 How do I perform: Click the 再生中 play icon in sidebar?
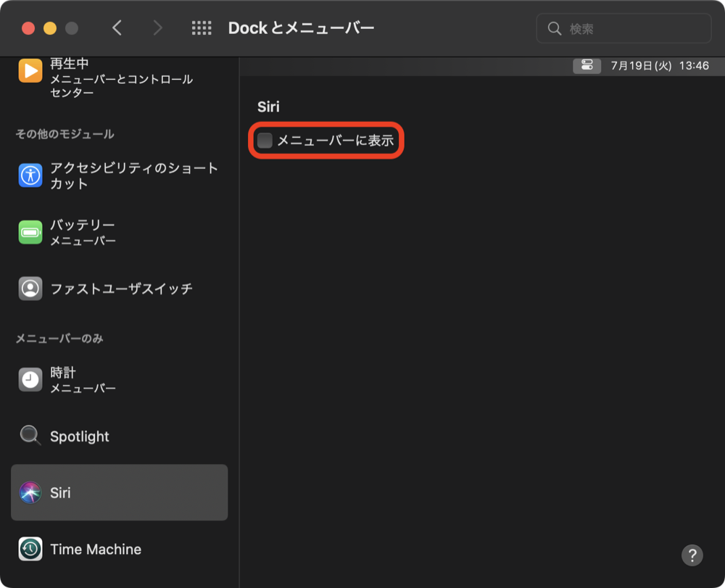click(30, 71)
